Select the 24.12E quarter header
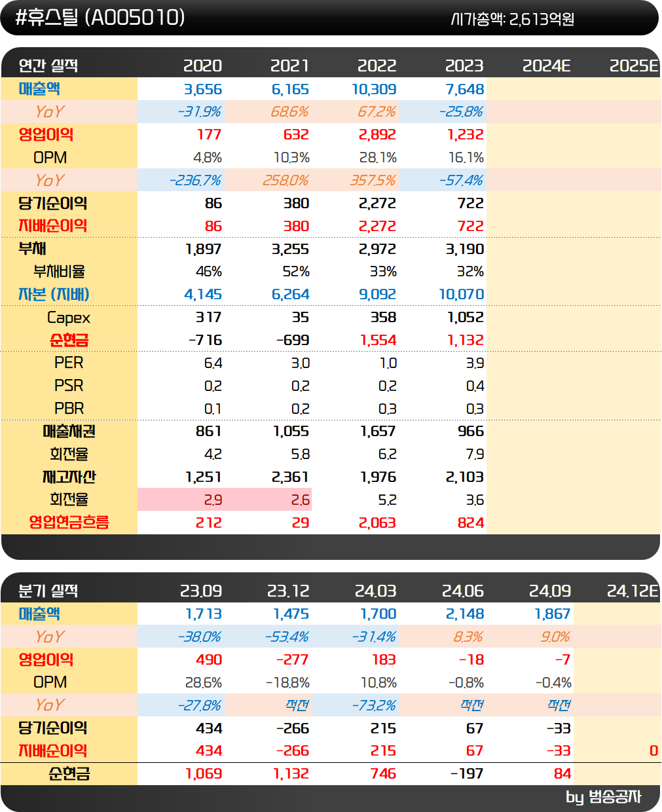 point(633,591)
